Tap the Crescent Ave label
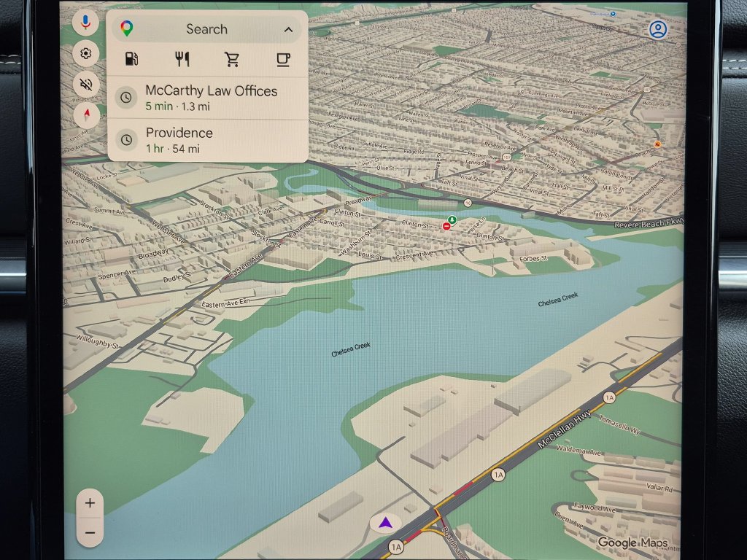The height and width of the screenshot is (560, 747). click(414, 256)
